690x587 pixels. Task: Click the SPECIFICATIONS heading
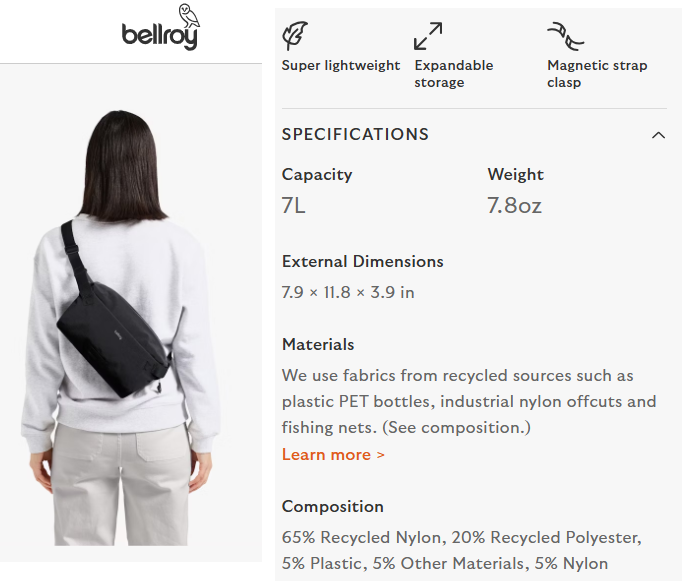[355, 134]
